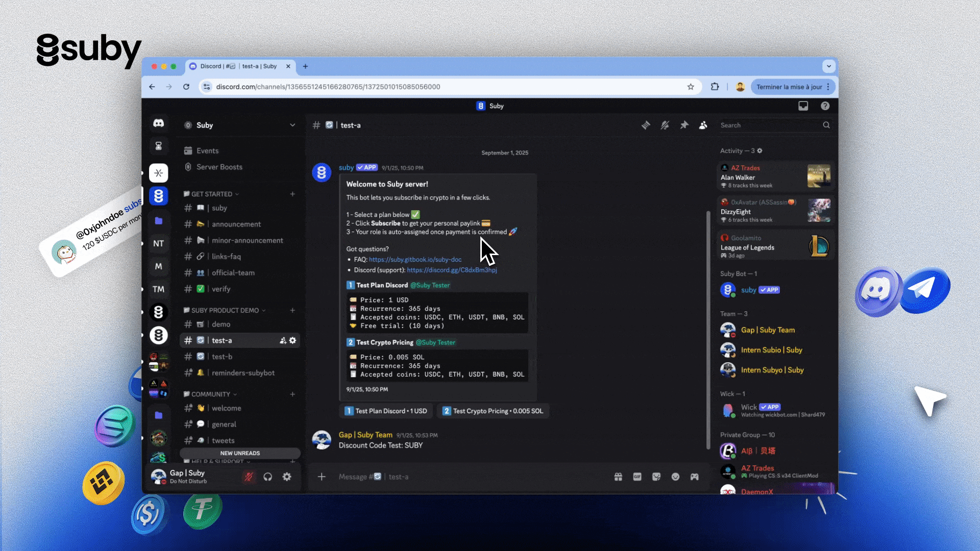
Task: Open the suby.gitbook.io FAQ link
Action: [415, 259]
